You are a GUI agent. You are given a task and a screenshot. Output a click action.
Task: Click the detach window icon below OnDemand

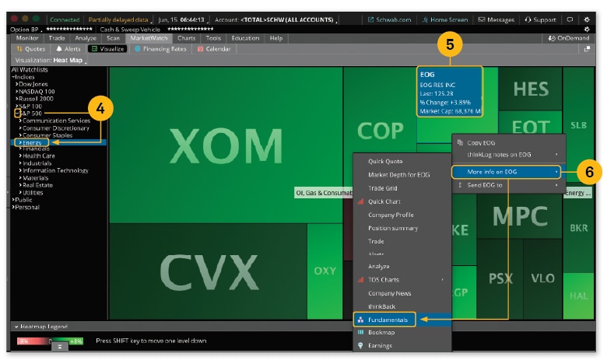587,49
